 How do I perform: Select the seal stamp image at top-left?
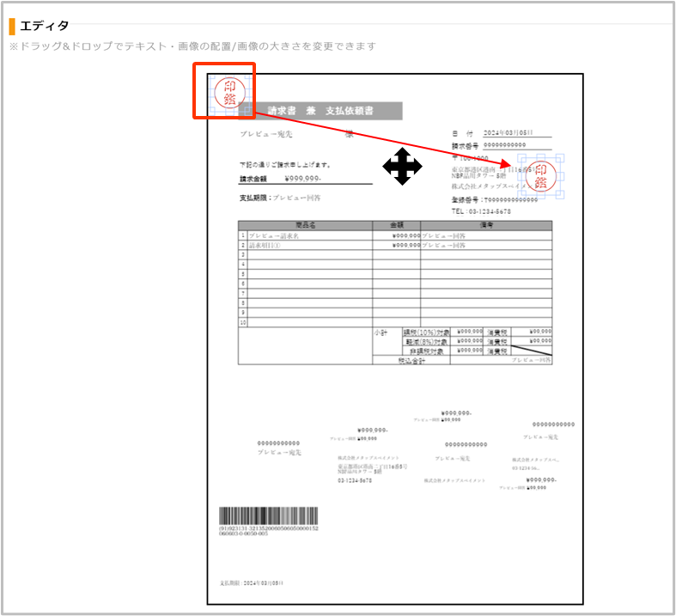(x=229, y=92)
